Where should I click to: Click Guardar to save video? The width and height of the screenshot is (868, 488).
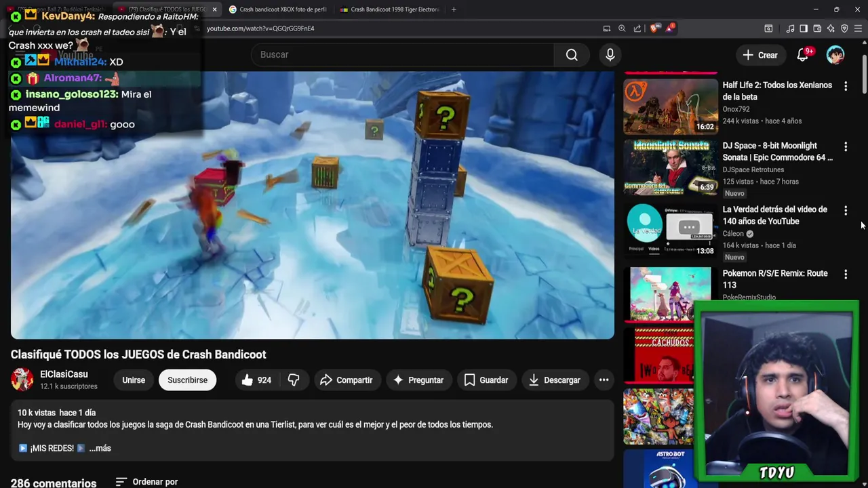click(486, 380)
